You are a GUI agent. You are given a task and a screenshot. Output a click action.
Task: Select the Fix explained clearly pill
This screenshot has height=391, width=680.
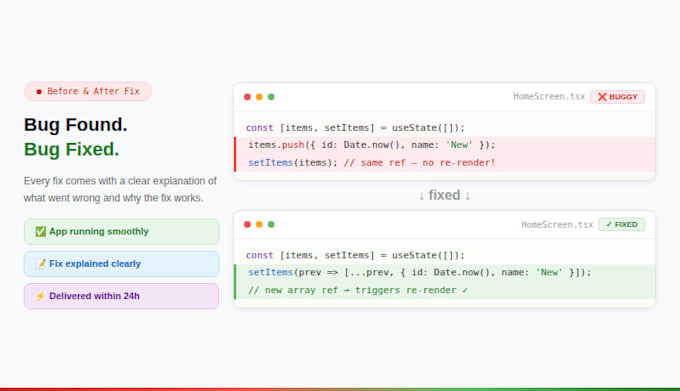coord(121,264)
